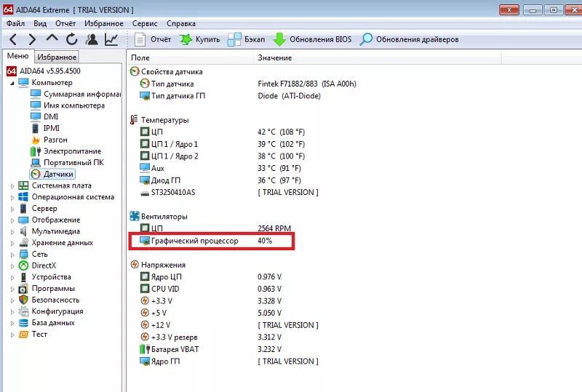Expand the DirectX node
582x392 pixels.
pyautogui.click(x=12, y=266)
